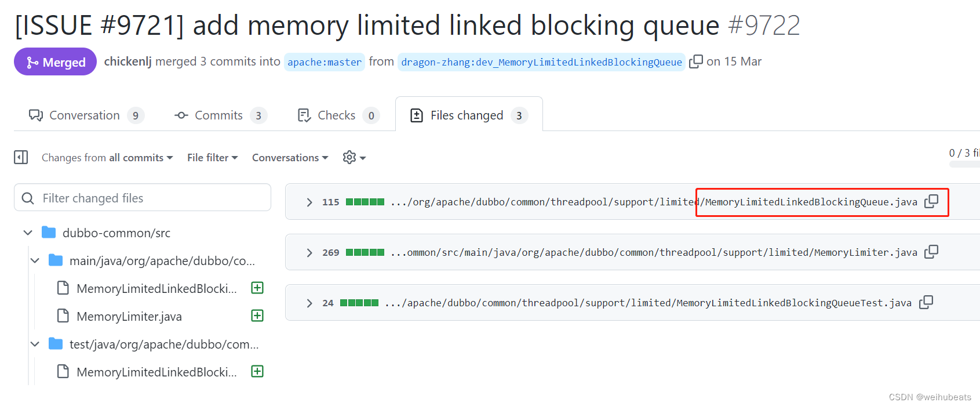Copy path of MemoryLimiter.java file

tap(931, 252)
